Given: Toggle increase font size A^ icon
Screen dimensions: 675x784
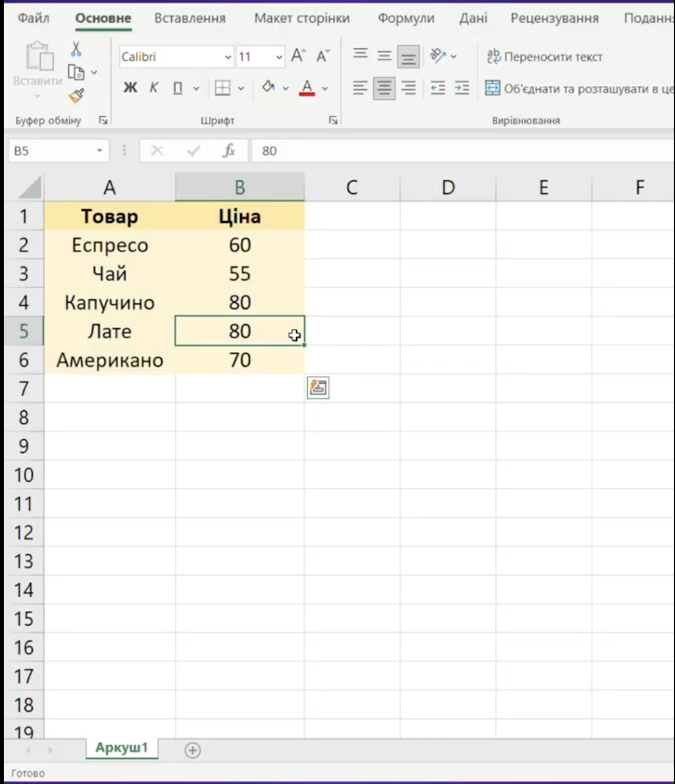Looking at the screenshot, I should [x=297, y=55].
